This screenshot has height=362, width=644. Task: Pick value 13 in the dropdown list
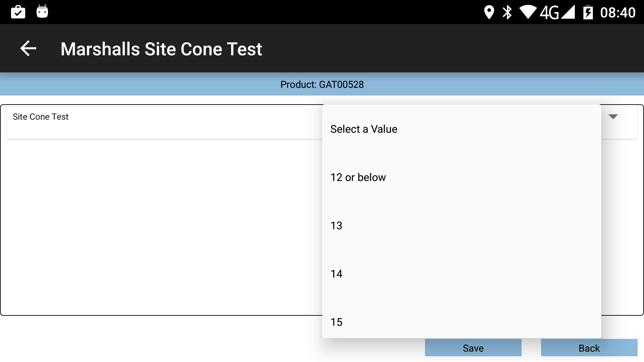point(462,226)
